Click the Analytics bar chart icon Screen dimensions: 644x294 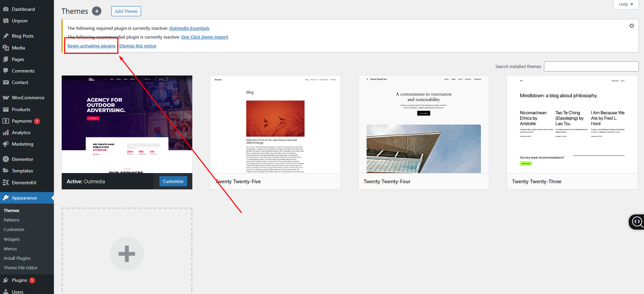6,132
